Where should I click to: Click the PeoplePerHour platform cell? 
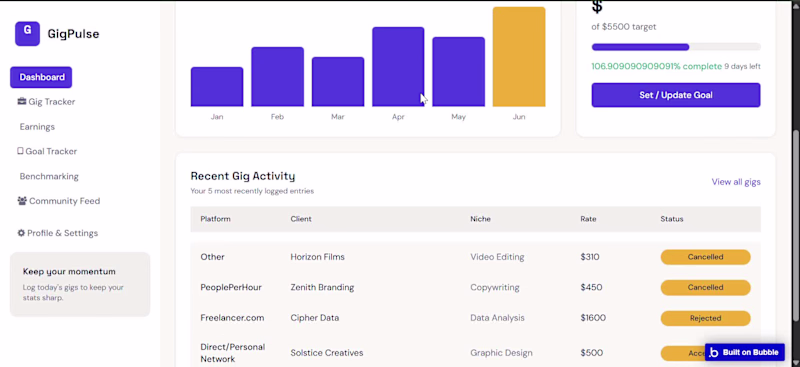(x=231, y=287)
